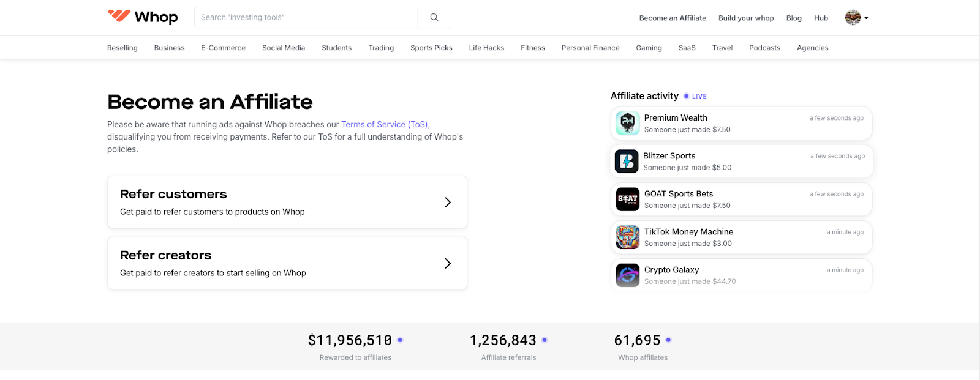
Task: Open the Crypto Galaxy app icon
Action: point(627,275)
